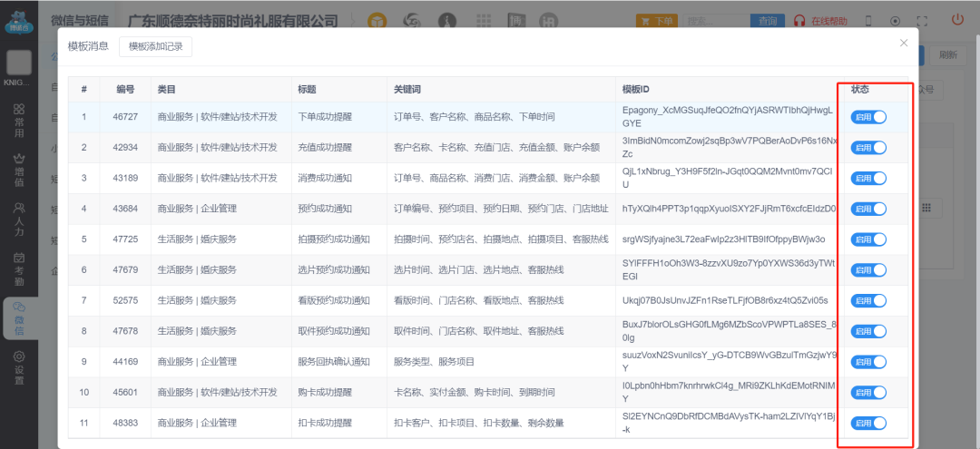This screenshot has width=980, height=449.
Task: Open the 考勤 attendance sidebar item
Action: point(19,268)
